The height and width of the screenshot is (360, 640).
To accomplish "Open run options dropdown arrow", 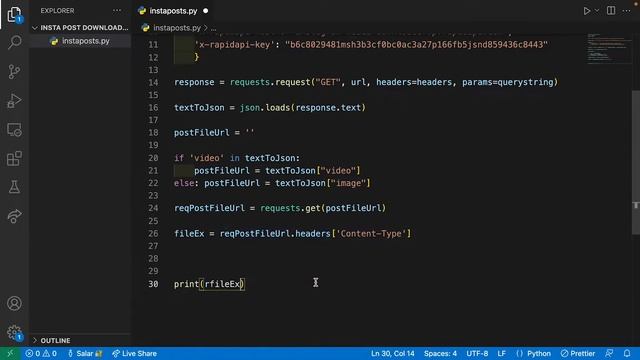I will point(597,11).
